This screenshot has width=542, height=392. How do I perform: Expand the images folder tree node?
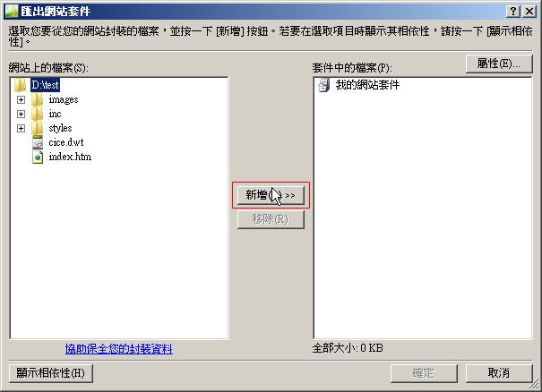[x=22, y=100]
